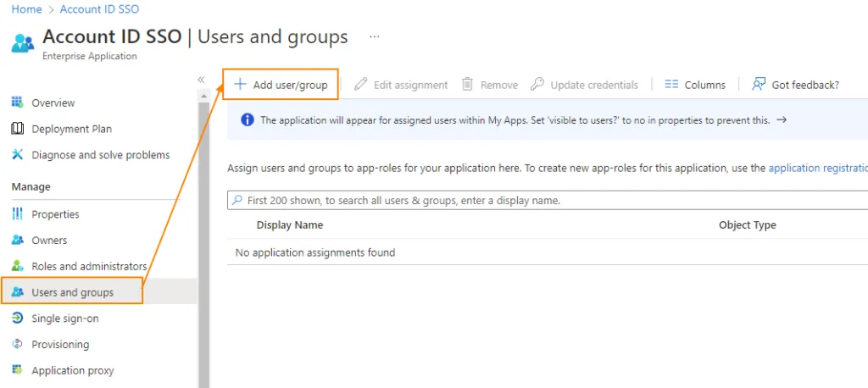Click the Add user/group button
The image size is (868, 388).
[281, 84]
